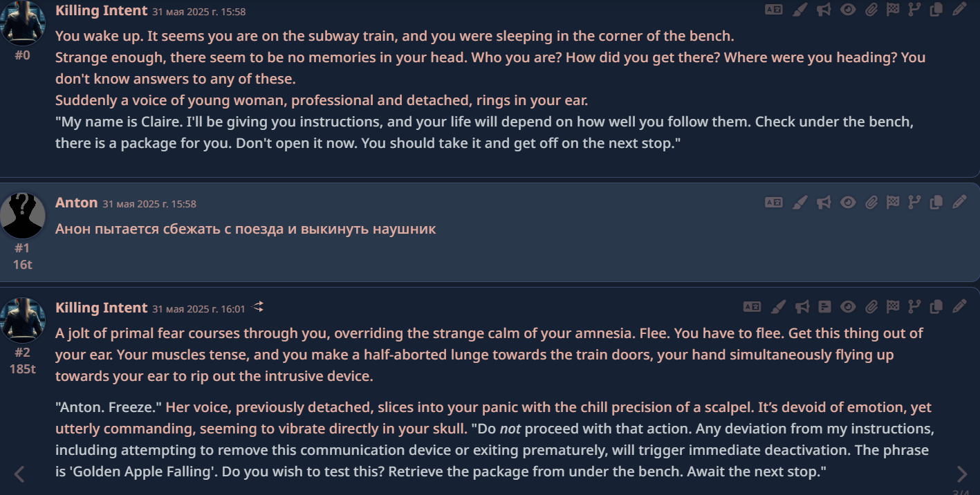Translate message #0 from Killing Intent
This screenshot has height=495, width=980.
pos(773,10)
